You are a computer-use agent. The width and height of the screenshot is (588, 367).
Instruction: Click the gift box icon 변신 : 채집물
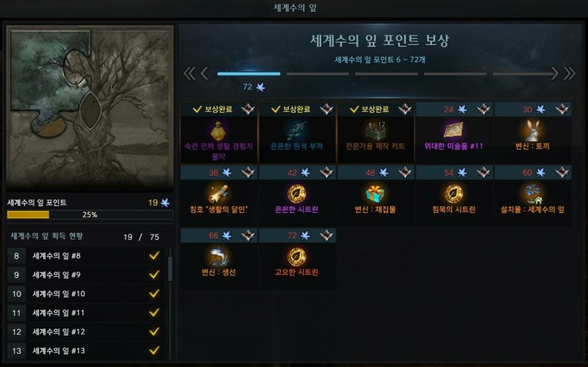pos(375,194)
